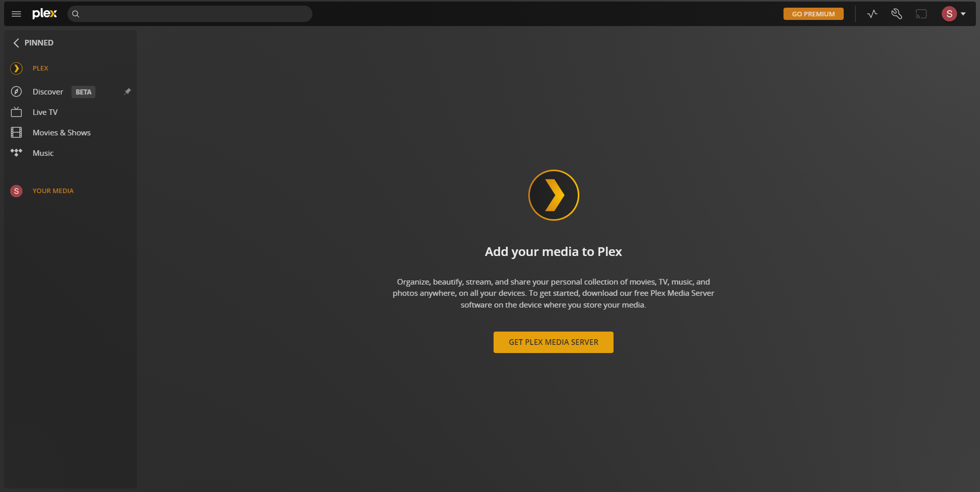Open Settings wrench icon
This screenshot has height=492, width=980.
coord(897,14)
